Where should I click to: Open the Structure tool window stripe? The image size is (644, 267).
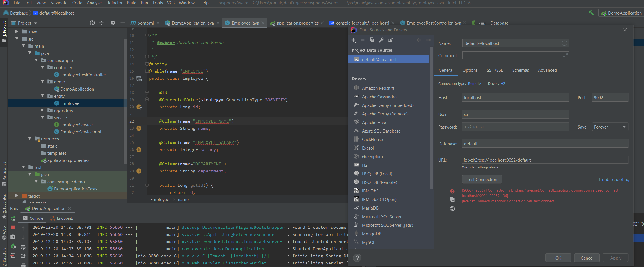[x=4, y=256]
